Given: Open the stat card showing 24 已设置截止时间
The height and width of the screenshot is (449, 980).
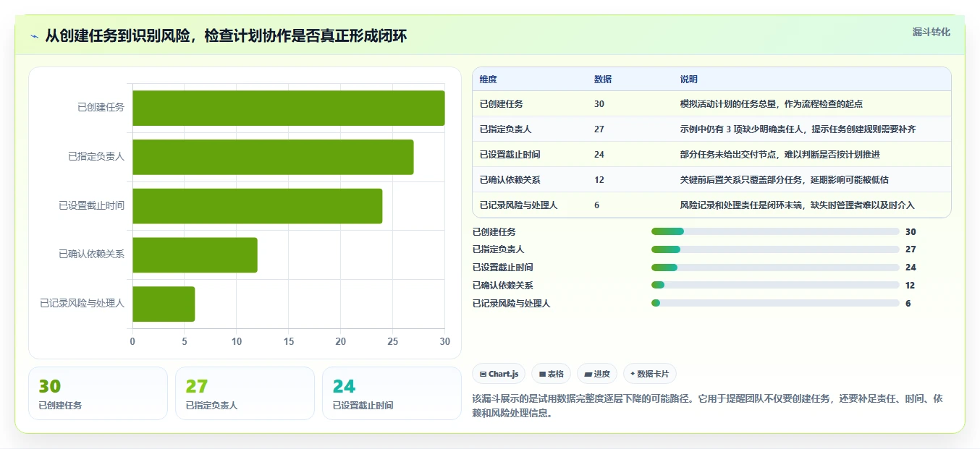Looking at the screenshot, I should pos(392,393).
